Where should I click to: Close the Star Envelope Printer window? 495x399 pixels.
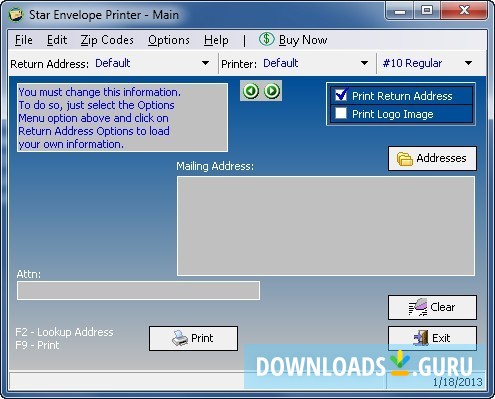pos(464,11)
